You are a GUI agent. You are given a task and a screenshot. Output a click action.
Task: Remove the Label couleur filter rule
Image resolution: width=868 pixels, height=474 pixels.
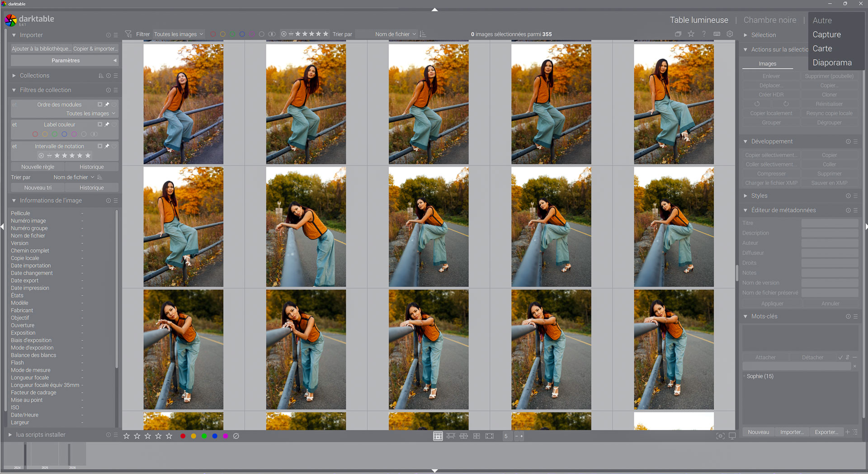pos(100,124)
